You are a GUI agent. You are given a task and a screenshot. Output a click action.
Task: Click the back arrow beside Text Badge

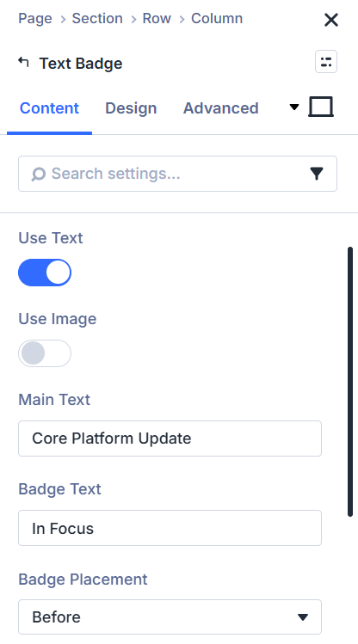(23, 63)
